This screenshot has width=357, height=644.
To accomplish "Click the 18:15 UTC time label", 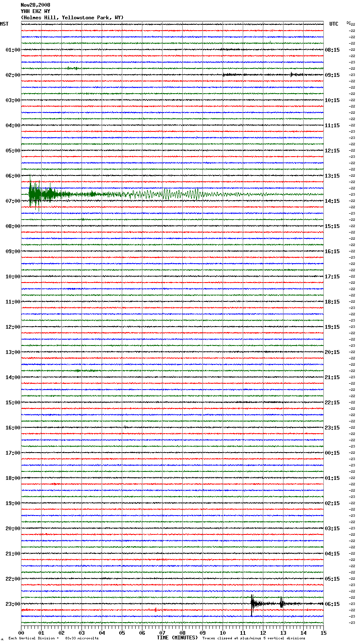I will (x=332, y=302).
